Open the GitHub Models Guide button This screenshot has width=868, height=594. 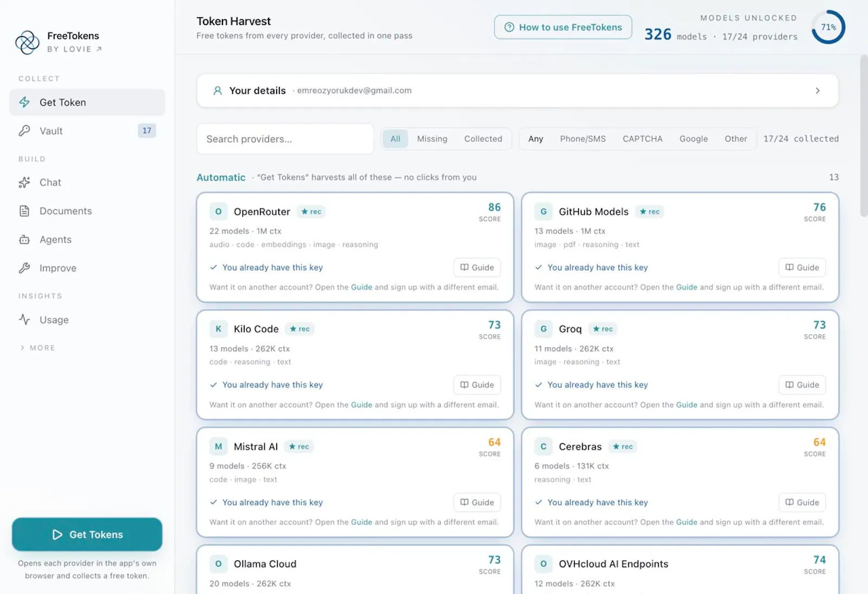802,267
